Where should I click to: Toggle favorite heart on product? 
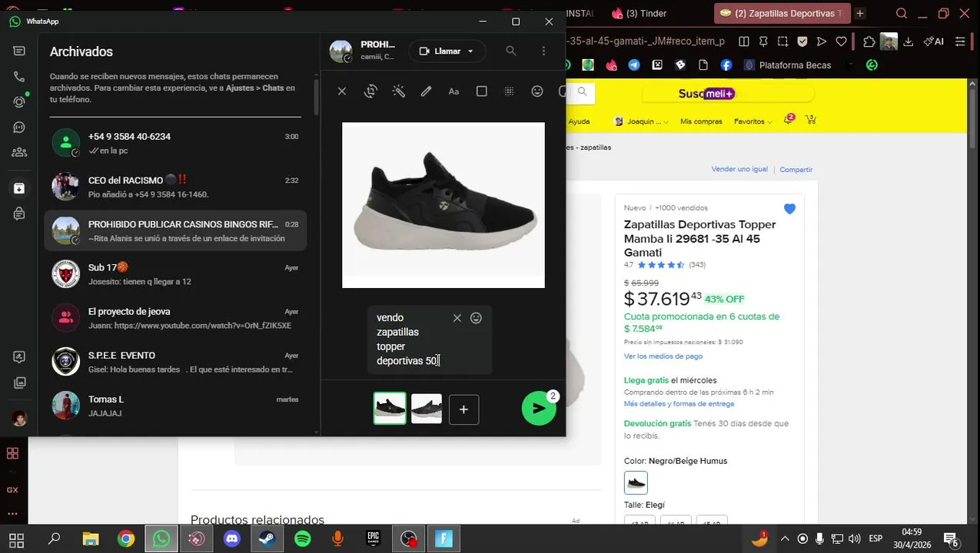[789, 209]
